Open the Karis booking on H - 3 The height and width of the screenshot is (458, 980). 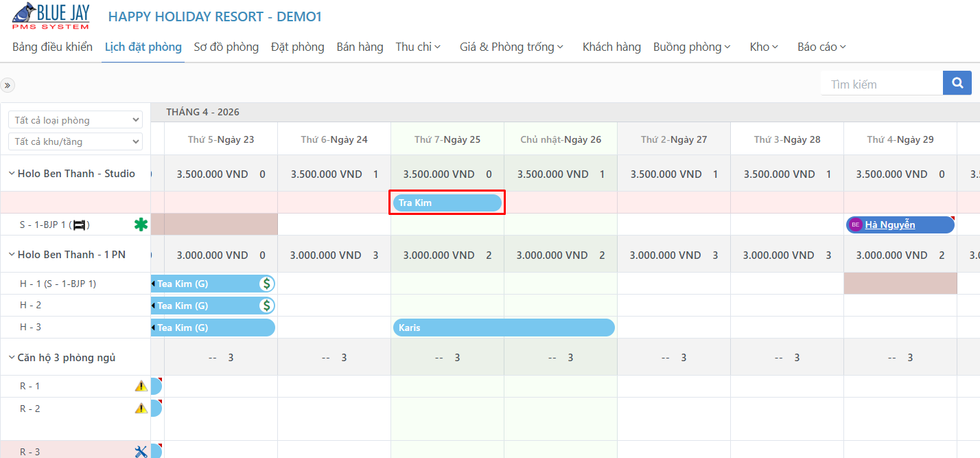pos(504,328)
